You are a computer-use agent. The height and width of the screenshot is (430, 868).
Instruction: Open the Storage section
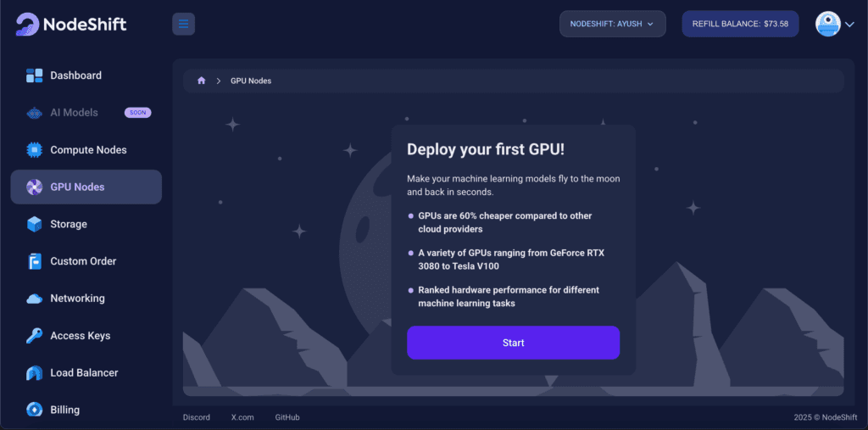86,225
